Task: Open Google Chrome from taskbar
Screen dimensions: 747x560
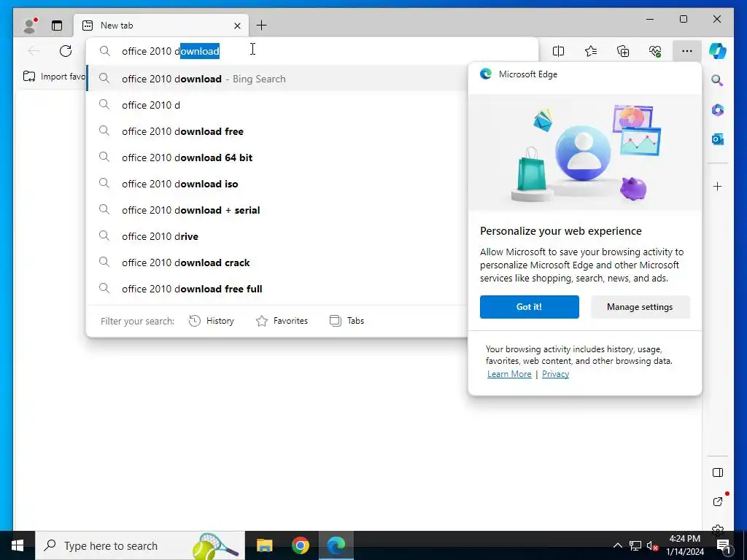Action: point(301,545)
